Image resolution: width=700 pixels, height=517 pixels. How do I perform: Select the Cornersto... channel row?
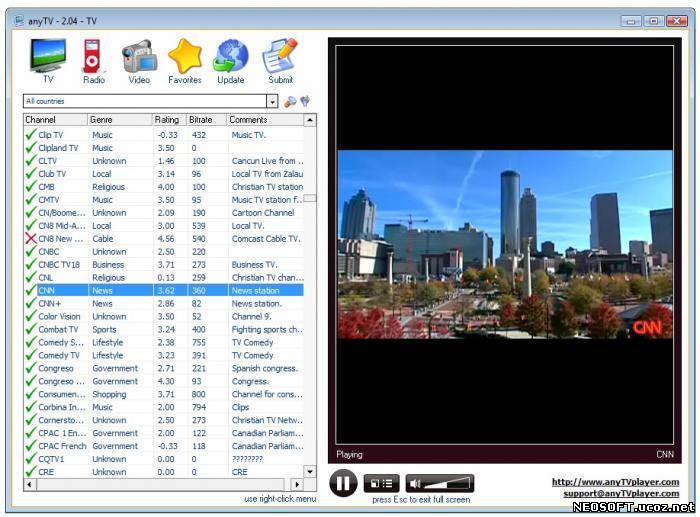pyautogui.click(x=164, y=420)
